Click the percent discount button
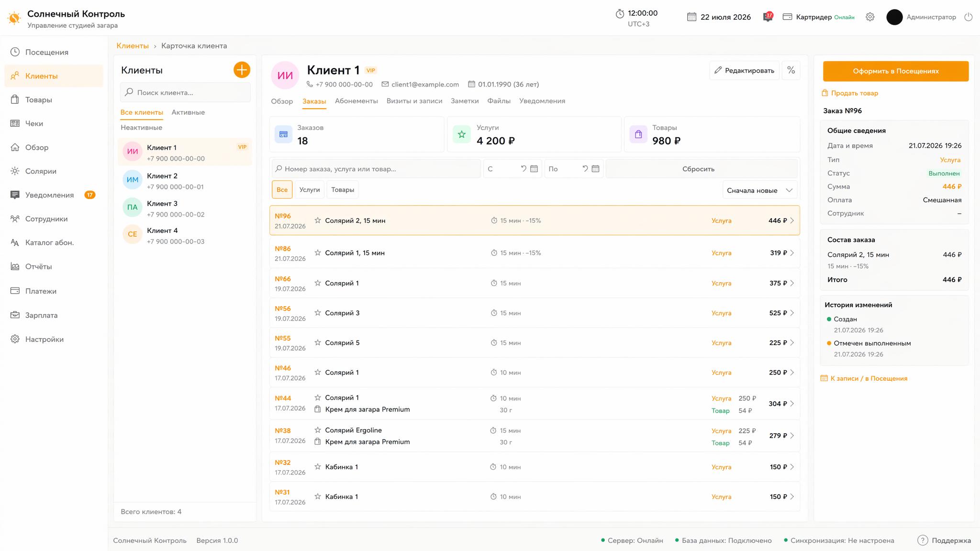 point(791,70)
